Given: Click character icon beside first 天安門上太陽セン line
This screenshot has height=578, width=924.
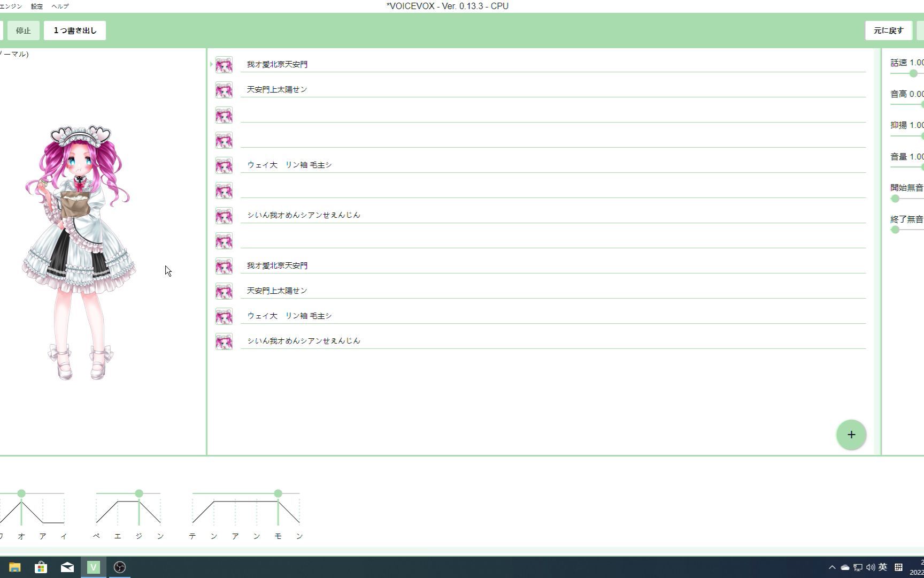Looking at the screenshot, I should 224,90.
